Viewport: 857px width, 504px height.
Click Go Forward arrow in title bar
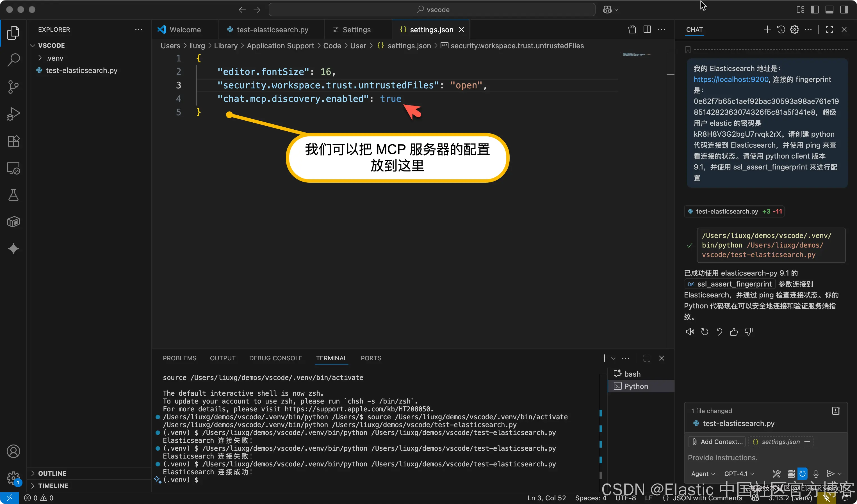257,10
